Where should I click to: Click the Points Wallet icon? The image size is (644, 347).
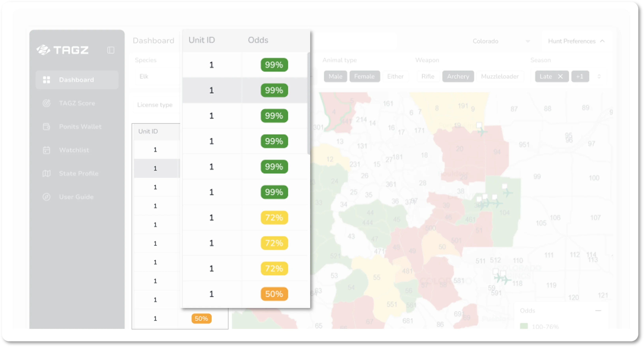pos(47,127)
